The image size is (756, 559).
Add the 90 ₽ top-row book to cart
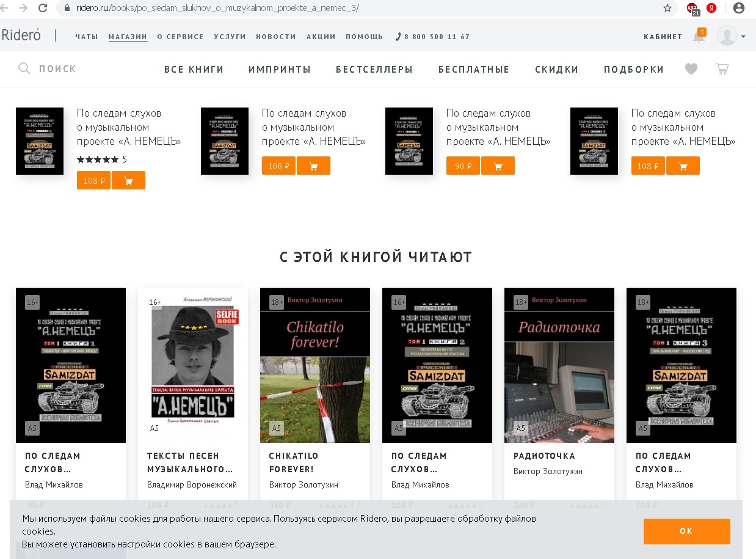click(x=498, y=166)
